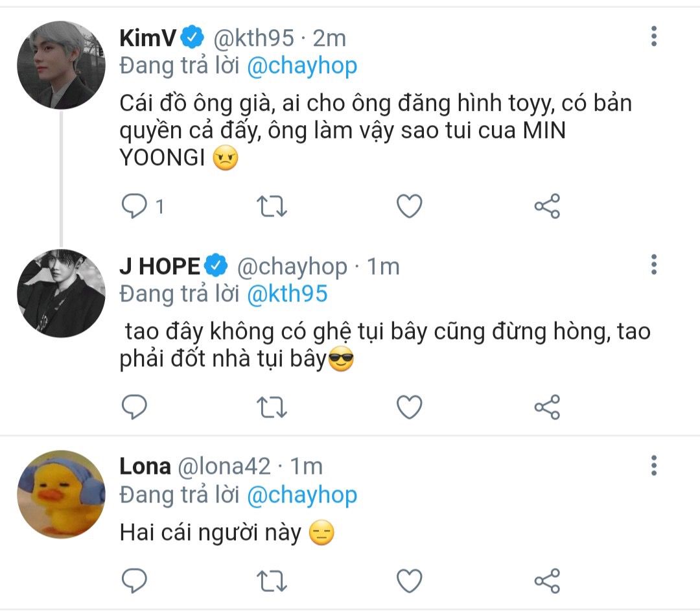Open more options menu on Lona's tweet
Viewport: 700px width, 612px height.
click(x=653, y=465)
